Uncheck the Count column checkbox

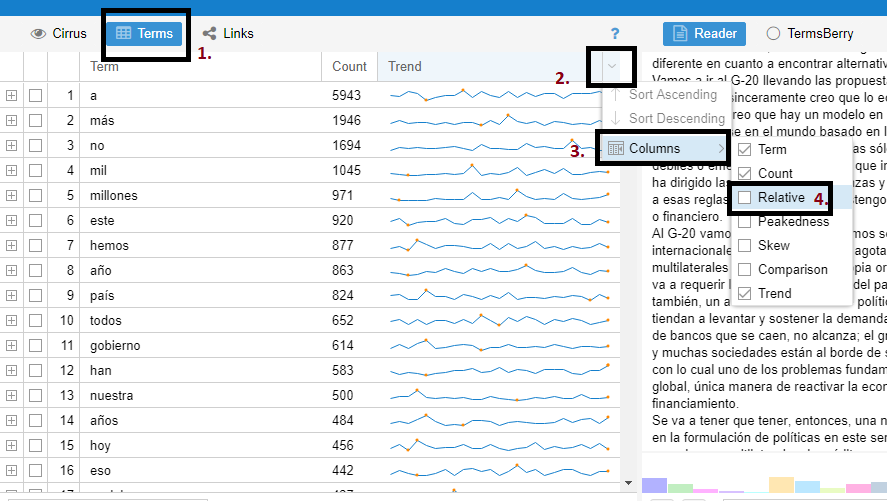[x=744, y=173]
